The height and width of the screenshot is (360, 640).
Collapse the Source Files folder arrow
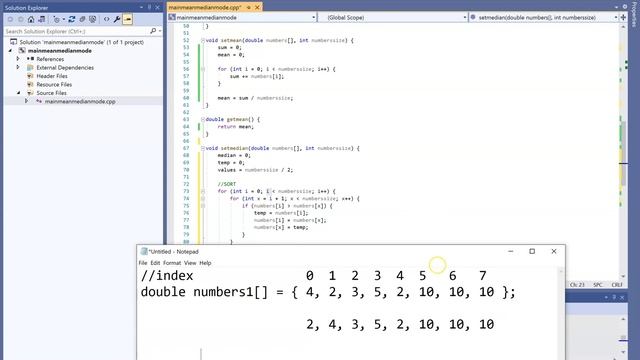(18, 93)
